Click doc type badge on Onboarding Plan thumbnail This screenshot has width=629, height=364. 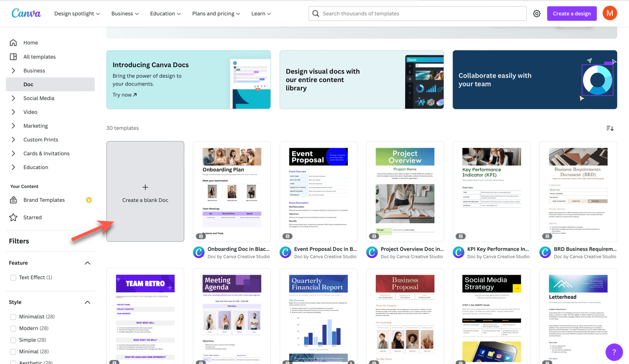coord(200,236)
